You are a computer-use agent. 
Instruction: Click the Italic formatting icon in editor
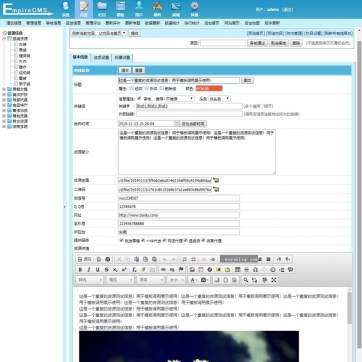point(89,270)
